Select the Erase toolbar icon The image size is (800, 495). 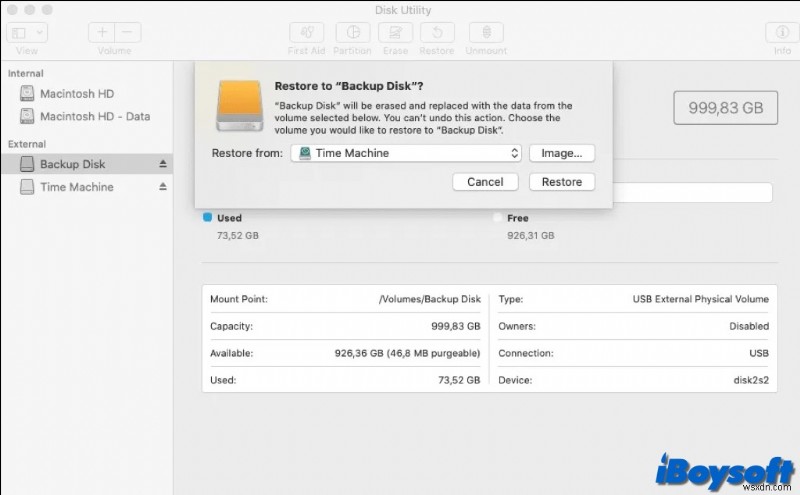[395, 33]
